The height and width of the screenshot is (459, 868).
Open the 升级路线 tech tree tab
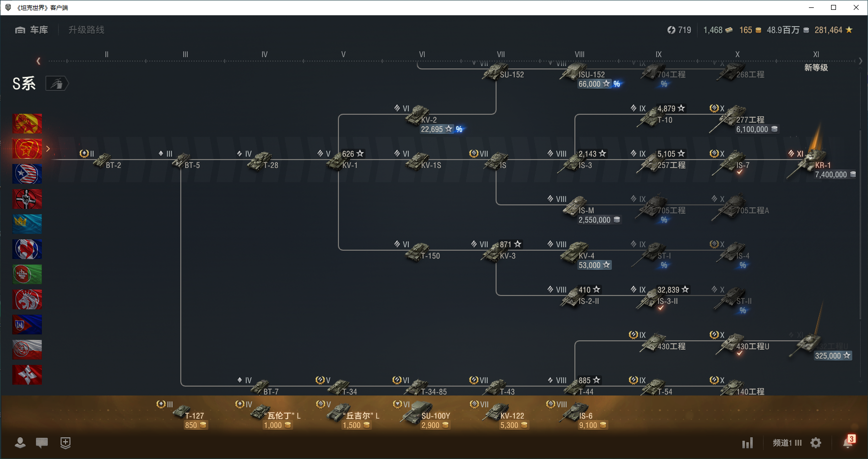(x=86, y=30)
